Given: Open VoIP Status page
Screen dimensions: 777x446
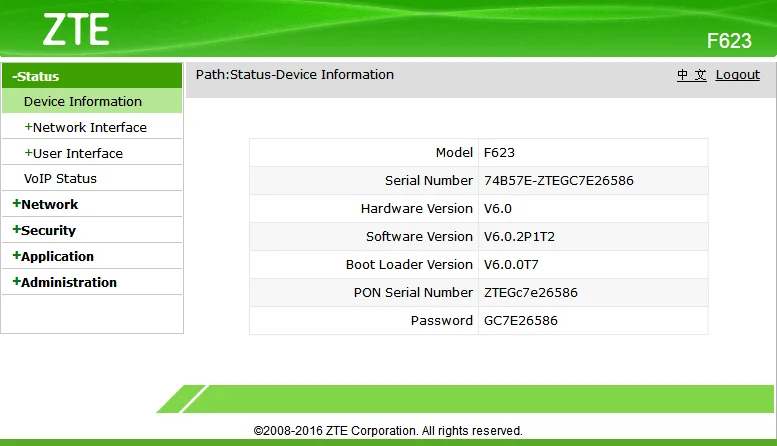Looking at the screenshot, I should 92,178.
